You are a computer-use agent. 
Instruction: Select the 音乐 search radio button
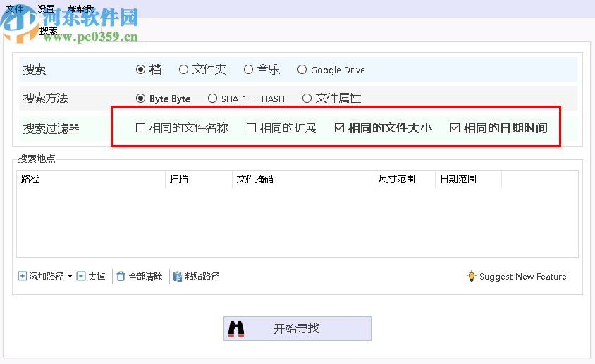pos(249,70)
